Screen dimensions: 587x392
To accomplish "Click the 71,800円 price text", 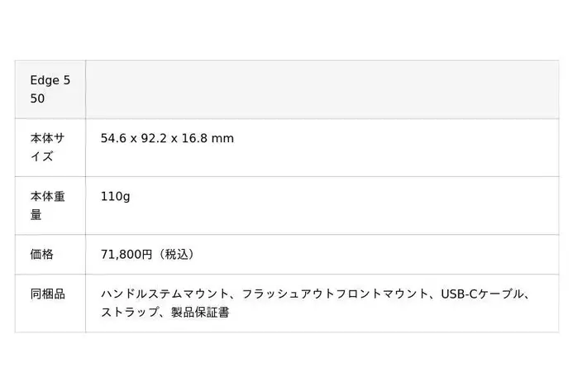I will (126, 255).
